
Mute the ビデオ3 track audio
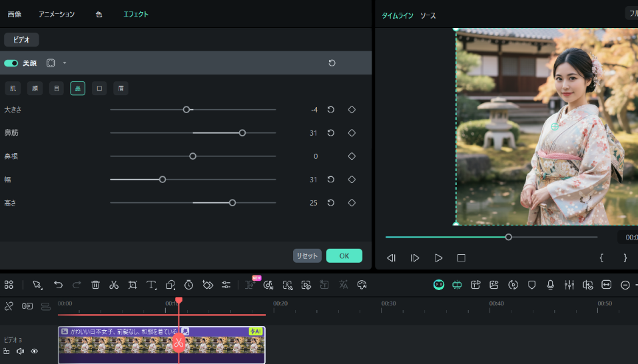(x=20, y=351)
